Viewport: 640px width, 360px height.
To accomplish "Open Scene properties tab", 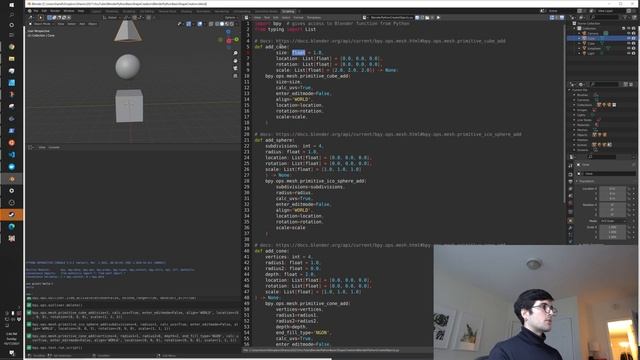I will click(571, 196).
